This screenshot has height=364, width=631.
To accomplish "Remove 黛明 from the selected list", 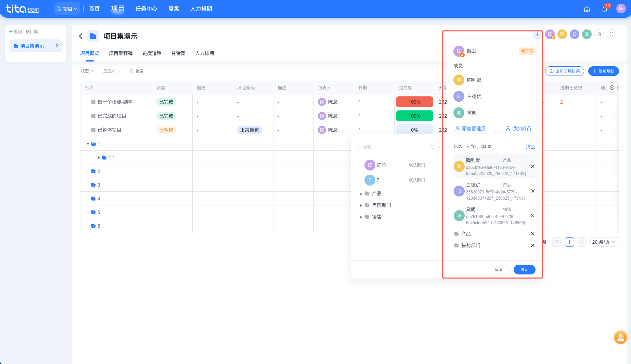I will (x=533, y=216).
